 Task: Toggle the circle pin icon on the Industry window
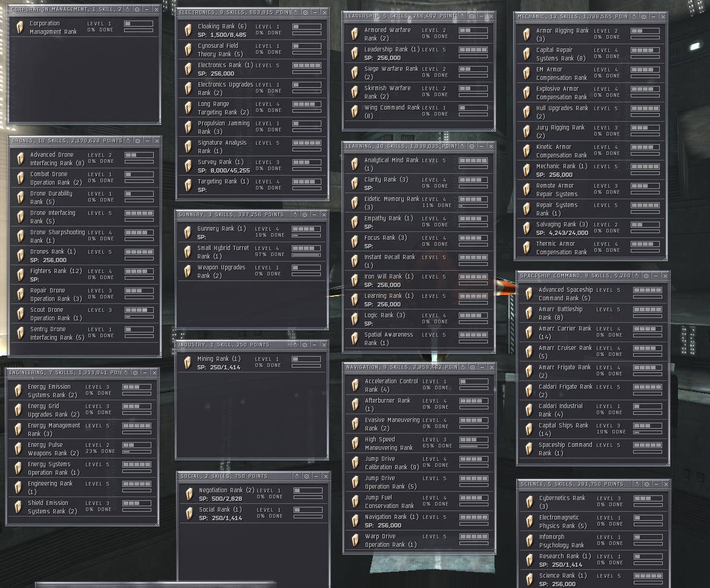(304, 345)
